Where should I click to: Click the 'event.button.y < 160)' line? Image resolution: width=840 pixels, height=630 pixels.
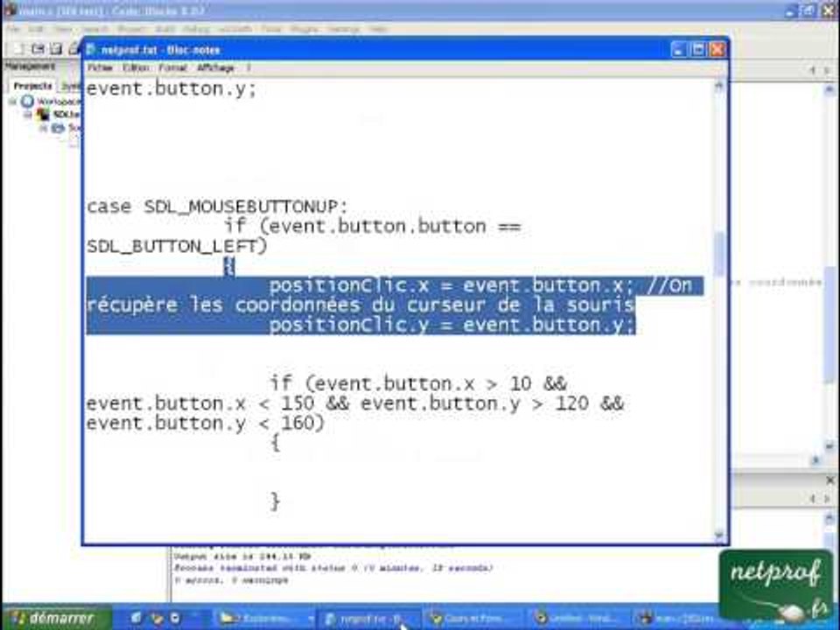click(206, 423)
